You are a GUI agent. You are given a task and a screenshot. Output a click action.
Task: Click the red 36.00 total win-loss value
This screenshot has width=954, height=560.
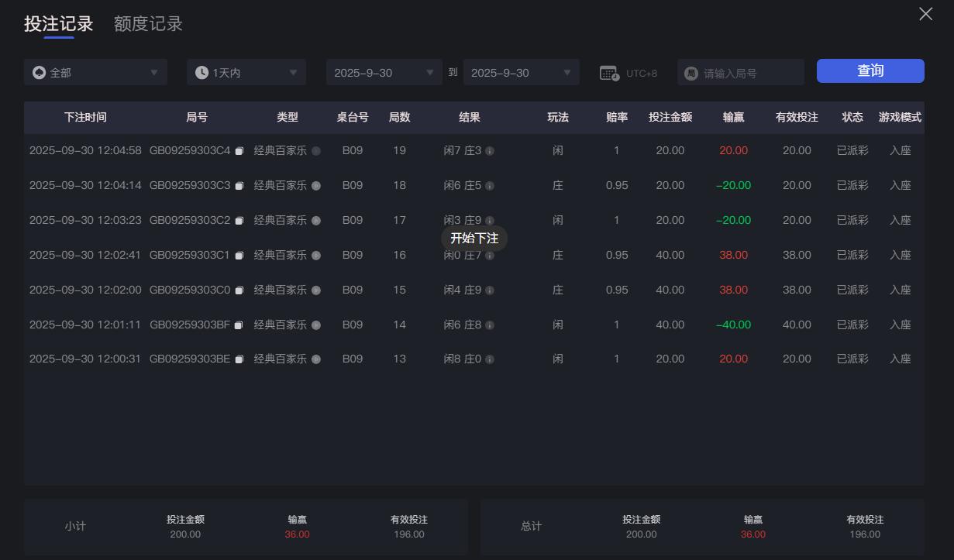point(752,534)
